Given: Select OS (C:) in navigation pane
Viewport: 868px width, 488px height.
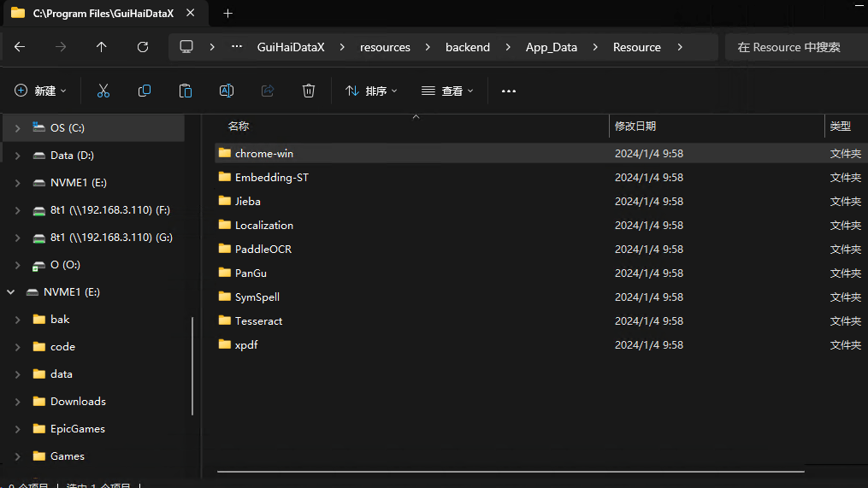Looking at the screenshot, I should point(94,128).
